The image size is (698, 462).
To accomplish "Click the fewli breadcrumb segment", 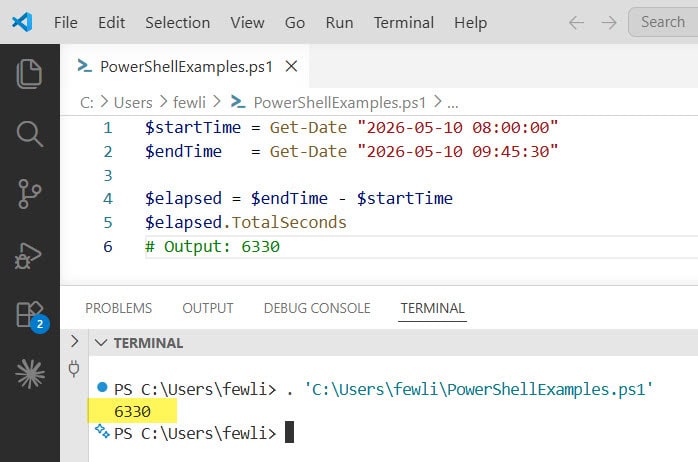I will click(x=189, y=102).
